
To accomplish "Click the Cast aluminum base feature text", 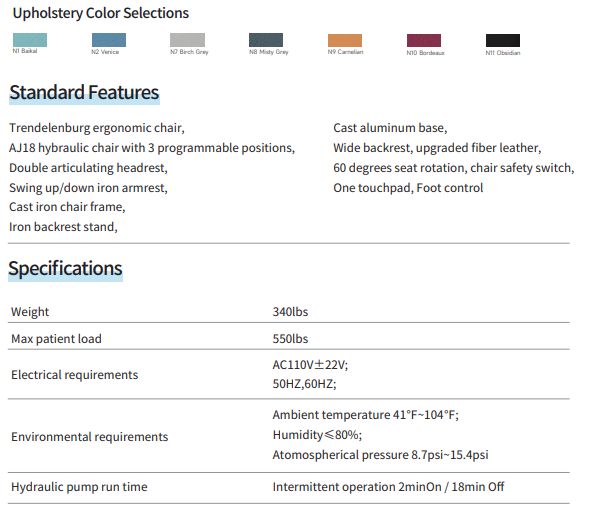I will [390, 128].
